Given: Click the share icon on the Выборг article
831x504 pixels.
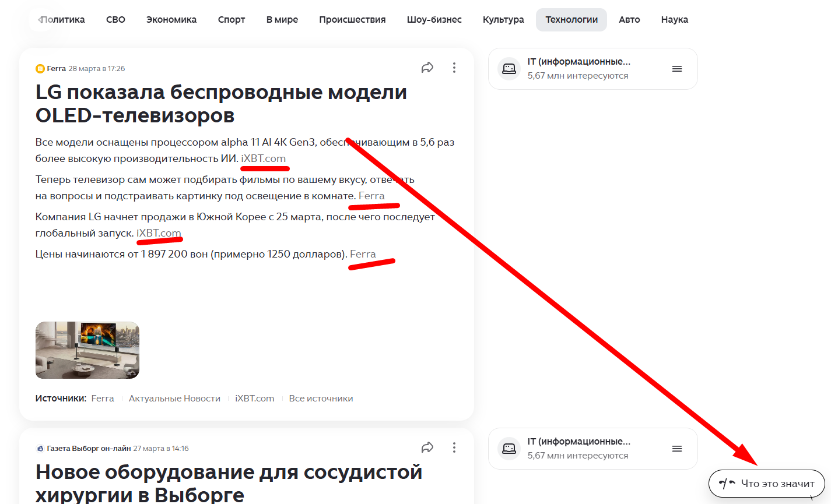Looking at the screenshot, I should (x=427, y=447).
